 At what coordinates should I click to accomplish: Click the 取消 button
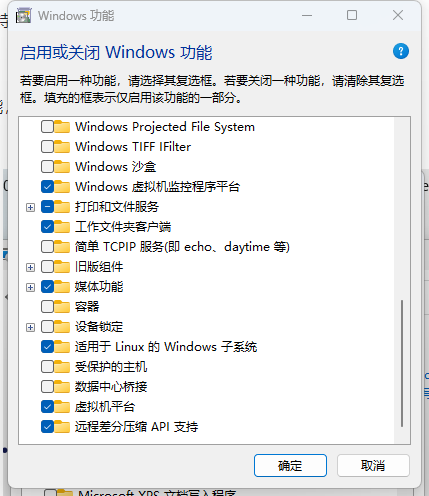(373, 465)
